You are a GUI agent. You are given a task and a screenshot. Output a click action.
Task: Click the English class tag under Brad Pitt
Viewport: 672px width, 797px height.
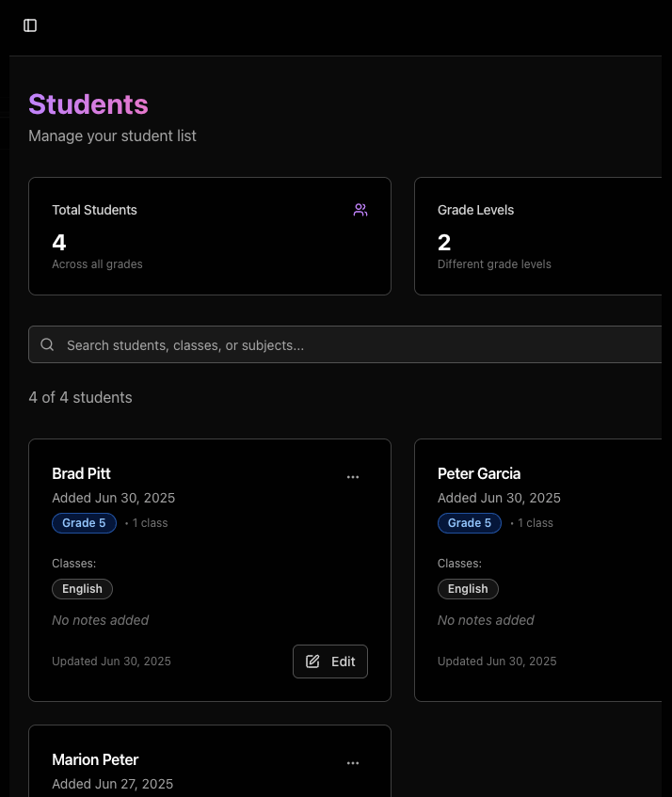coord(82,588)
